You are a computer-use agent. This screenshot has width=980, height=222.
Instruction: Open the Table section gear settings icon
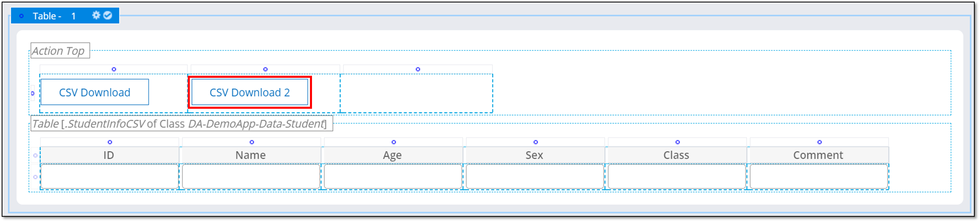click(x=96, y=15)
